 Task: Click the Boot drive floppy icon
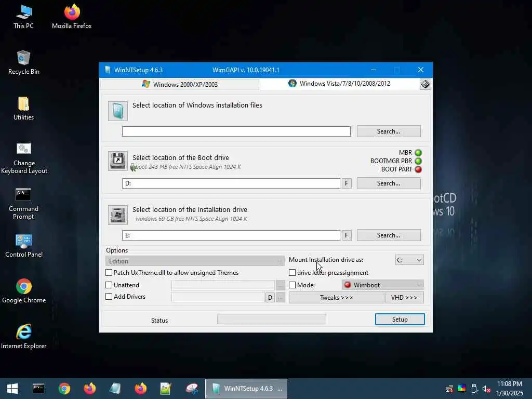(118, 161)
